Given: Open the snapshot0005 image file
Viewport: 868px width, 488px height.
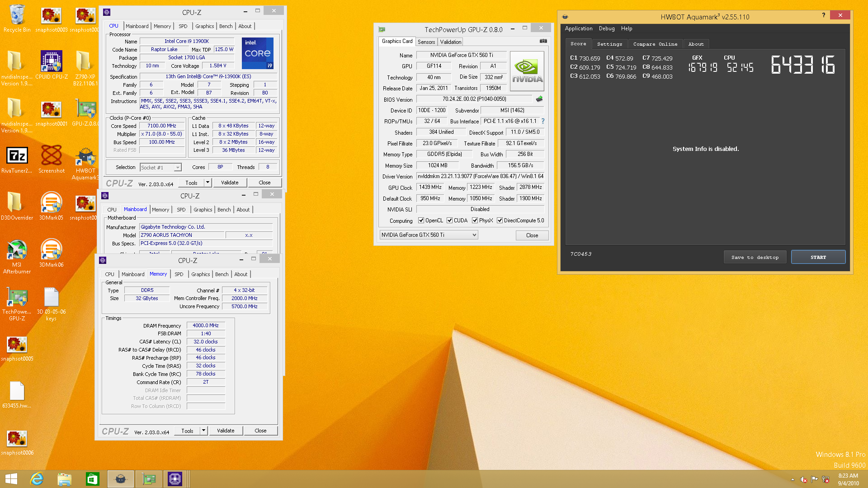Looking at the screenshot, I should tap(17, 349).
